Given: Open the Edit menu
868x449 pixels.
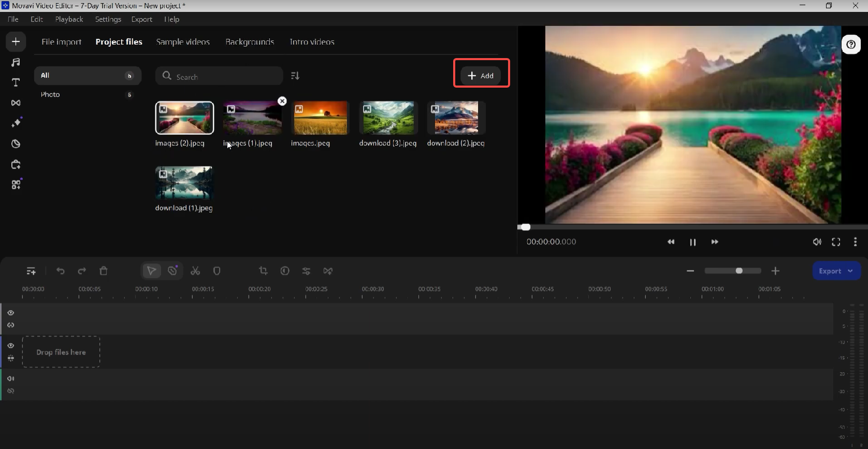Looking at the screenshot, I should click(x=37, y=19).
